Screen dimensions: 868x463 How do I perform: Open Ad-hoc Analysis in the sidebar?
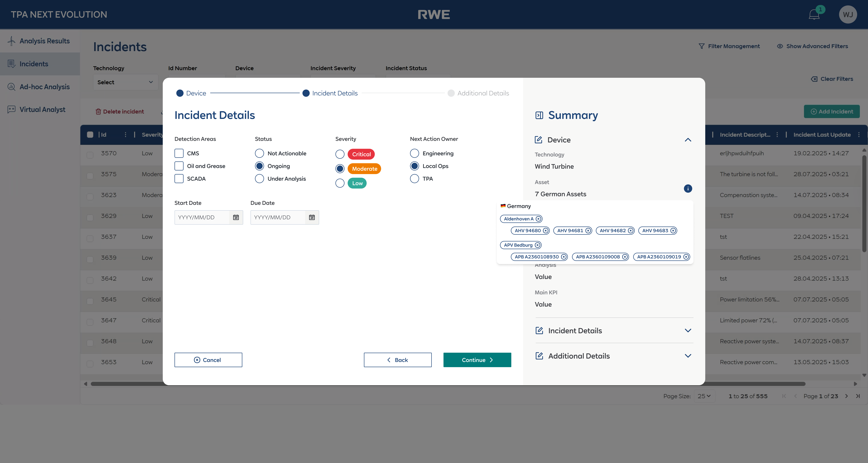coord(40,87)
